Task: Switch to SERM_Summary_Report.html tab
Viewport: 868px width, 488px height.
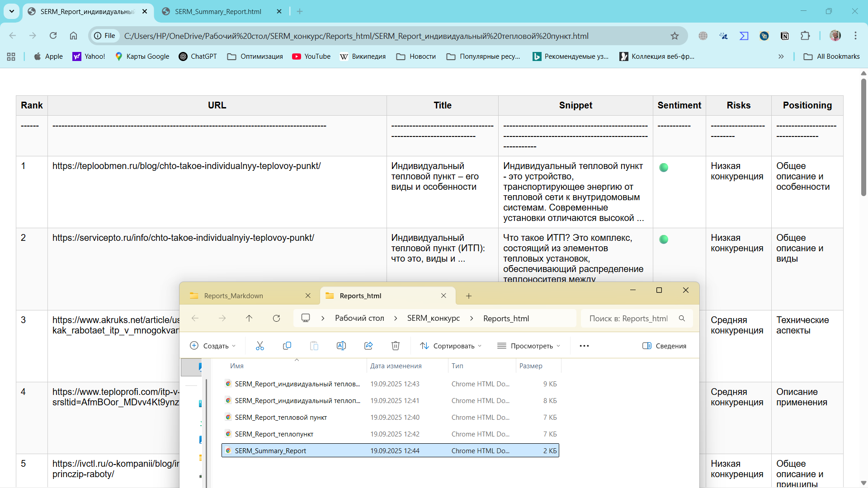Action: pyautogui.click(x=217, y=12)
